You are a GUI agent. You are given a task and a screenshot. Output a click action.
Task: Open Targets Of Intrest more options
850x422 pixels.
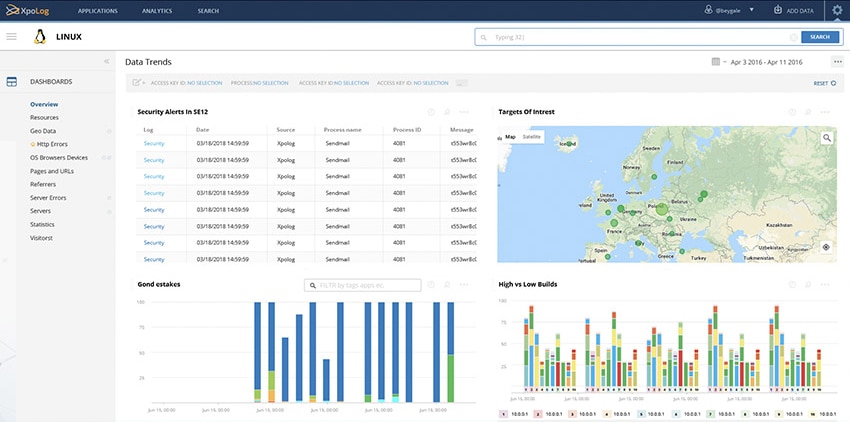(x=825, y=112)
